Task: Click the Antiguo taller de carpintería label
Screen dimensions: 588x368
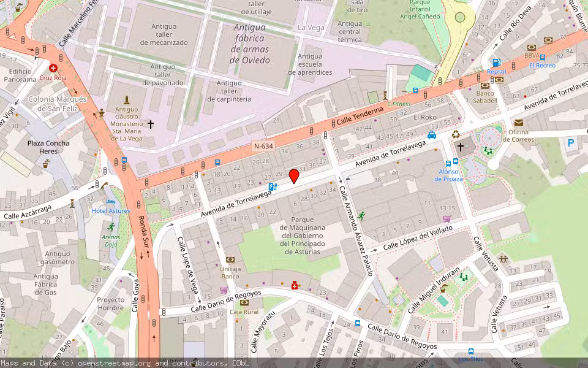Action: coord(229,91)
